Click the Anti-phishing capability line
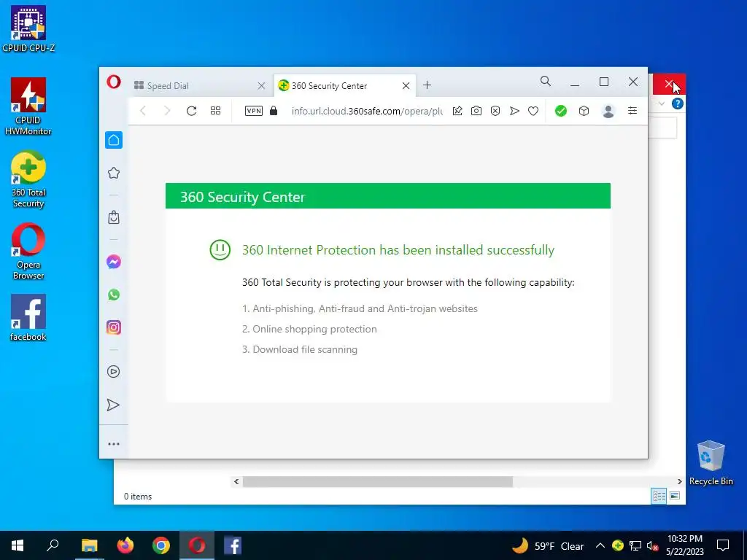Screen dimensions: 747x560 pos(360,308)
